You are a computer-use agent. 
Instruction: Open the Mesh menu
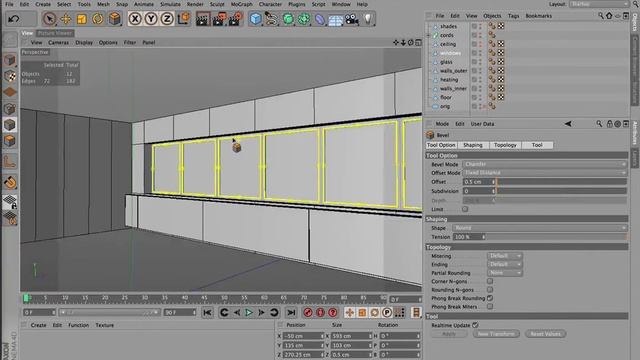click(103, 4)
